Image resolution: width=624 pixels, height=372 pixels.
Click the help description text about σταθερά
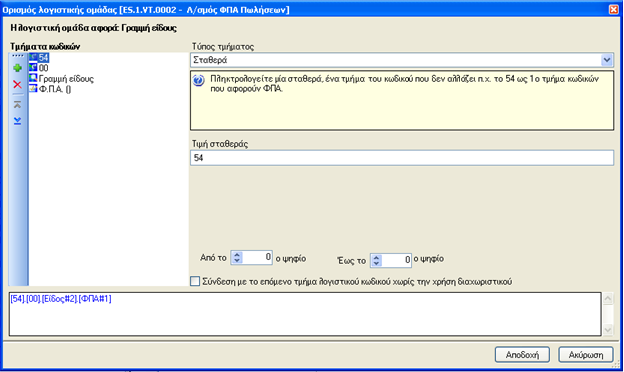[x=404, y=84]
